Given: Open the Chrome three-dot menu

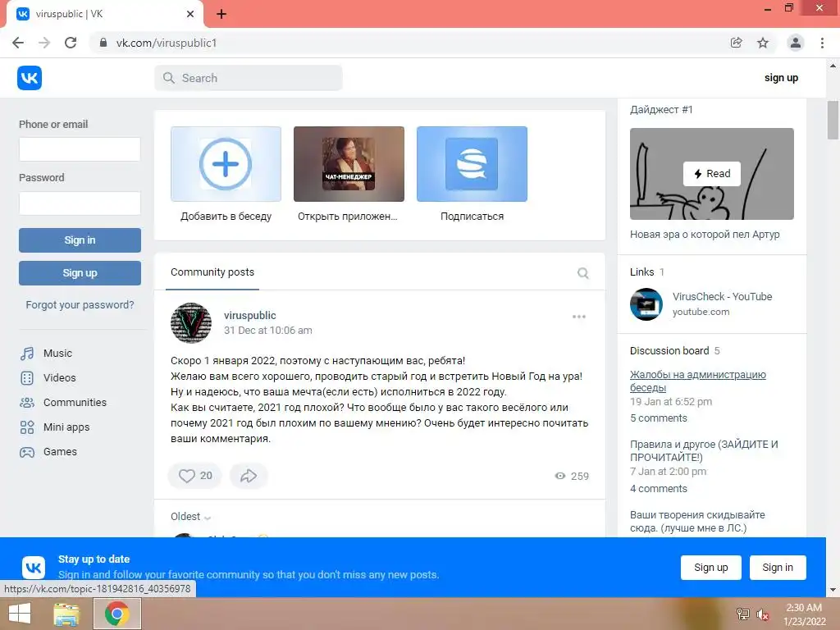Looking at the screenshot, I should click(x=822, y=43).
